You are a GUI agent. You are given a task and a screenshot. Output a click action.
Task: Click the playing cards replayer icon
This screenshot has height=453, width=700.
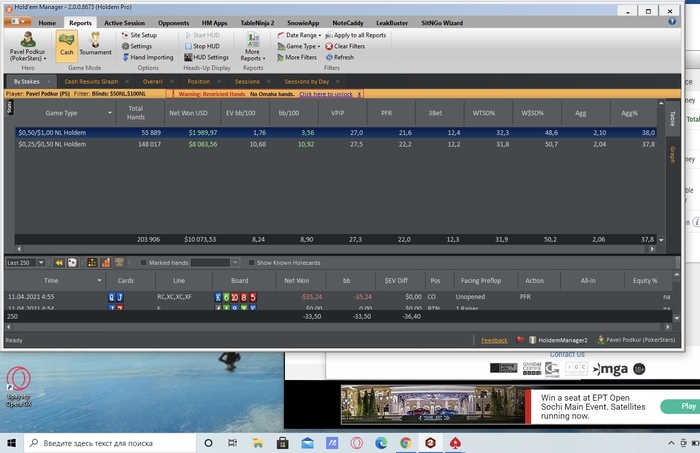click(72, 263)
